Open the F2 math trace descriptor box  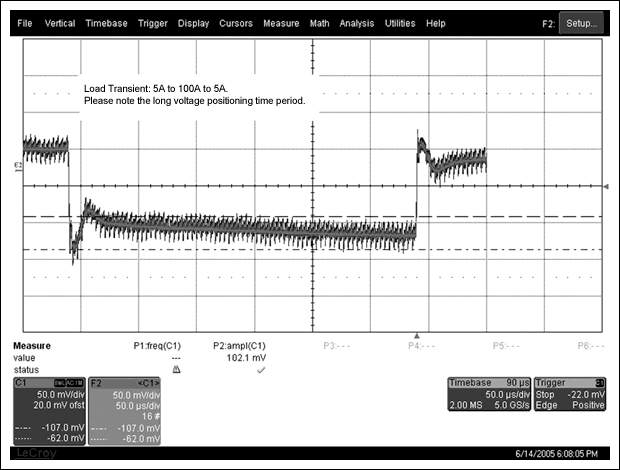[125, 411]
